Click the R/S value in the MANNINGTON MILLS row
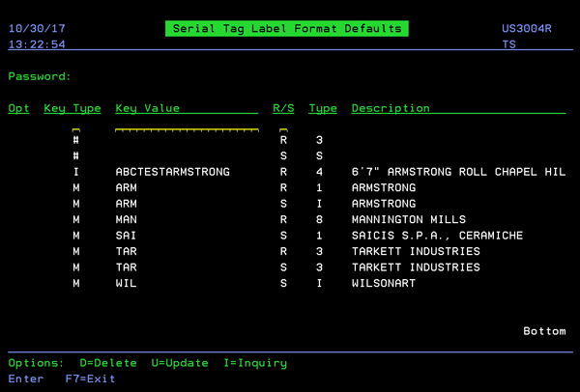Image resolution: width=580 pixels, height=392 pixels. (283, 219)
